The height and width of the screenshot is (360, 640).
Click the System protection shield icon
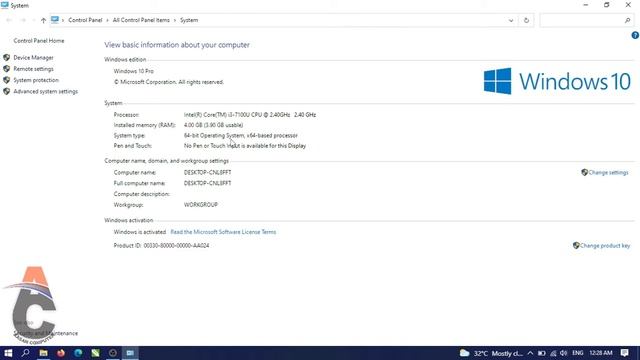pyautogui.click(x=7, y=80)
